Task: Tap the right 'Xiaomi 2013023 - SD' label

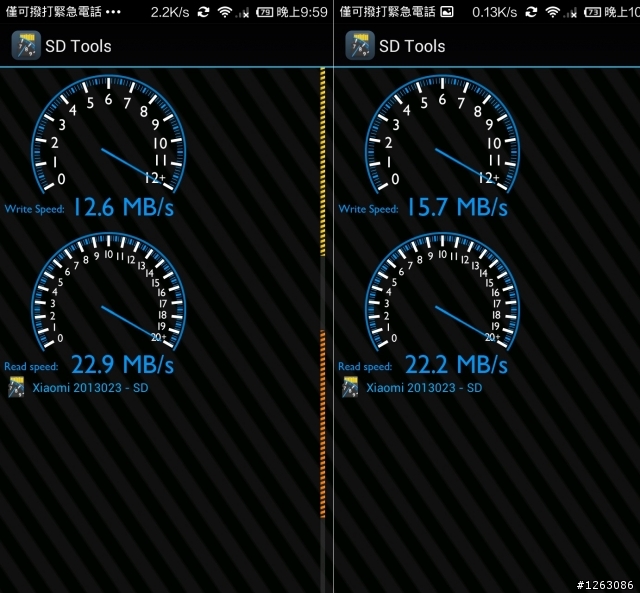Action: tap(424, 387)
